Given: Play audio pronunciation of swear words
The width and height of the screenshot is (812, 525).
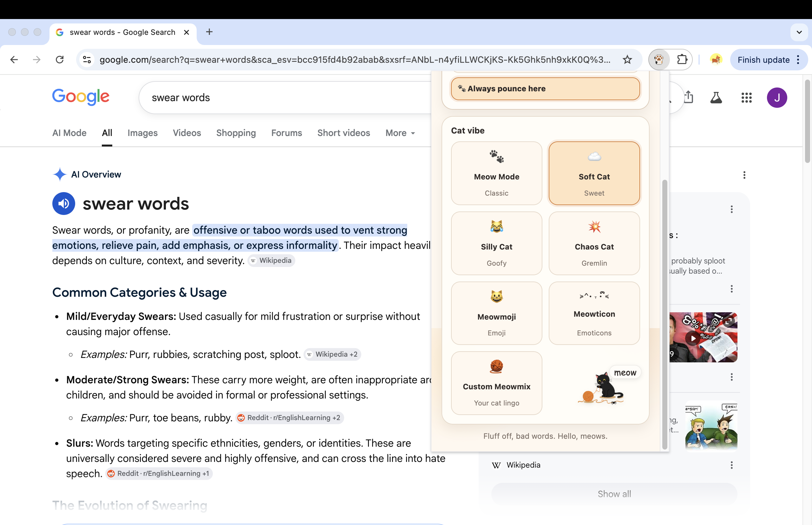Looking at the screenshot, I should coord(64,204).
